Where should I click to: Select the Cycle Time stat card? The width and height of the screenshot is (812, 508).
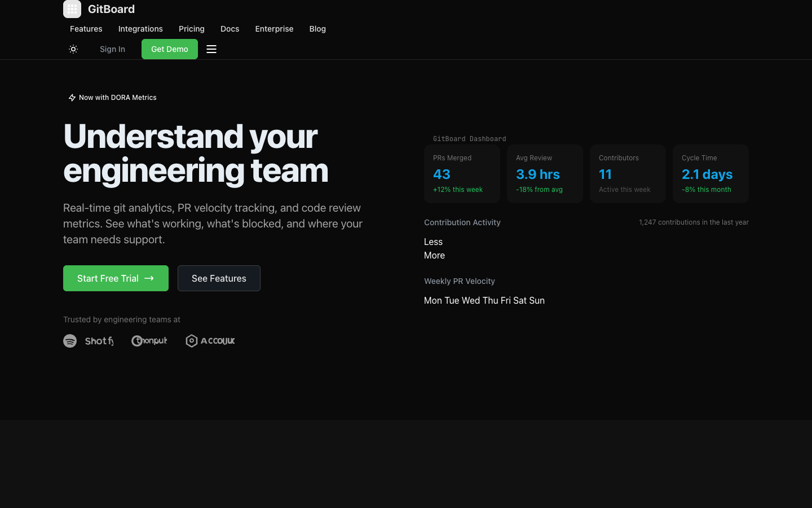click(710, 174)
